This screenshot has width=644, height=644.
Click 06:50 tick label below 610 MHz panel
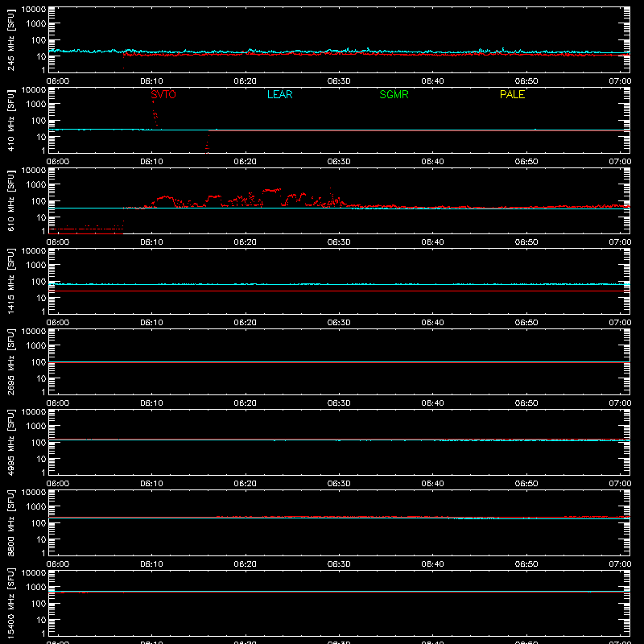(x=526, y=242)
